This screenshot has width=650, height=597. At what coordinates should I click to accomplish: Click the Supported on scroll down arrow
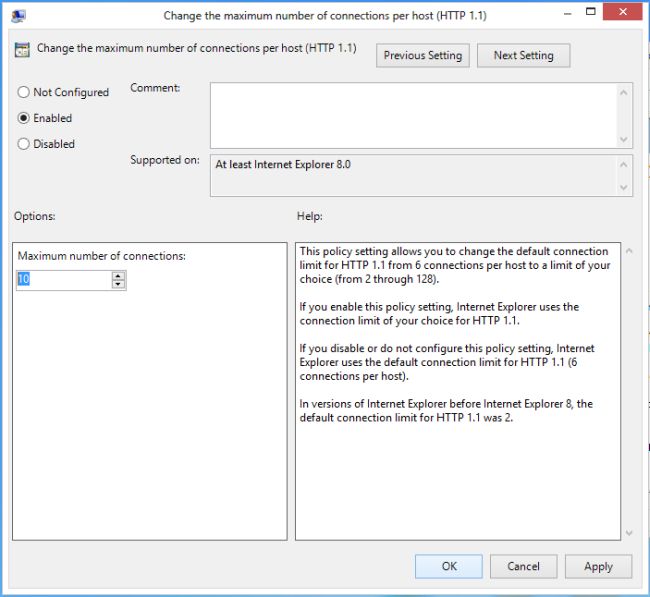coord(623,187)
